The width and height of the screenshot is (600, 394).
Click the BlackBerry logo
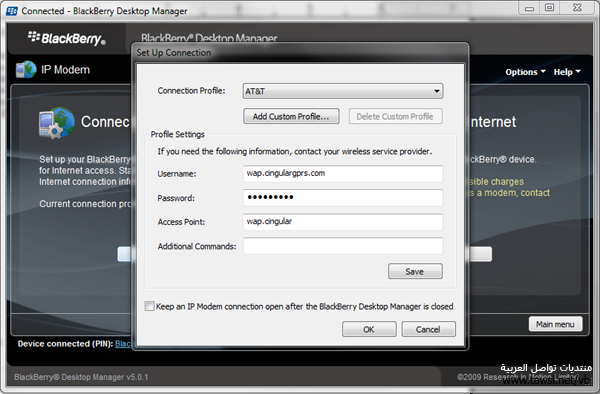coord(67,38)
